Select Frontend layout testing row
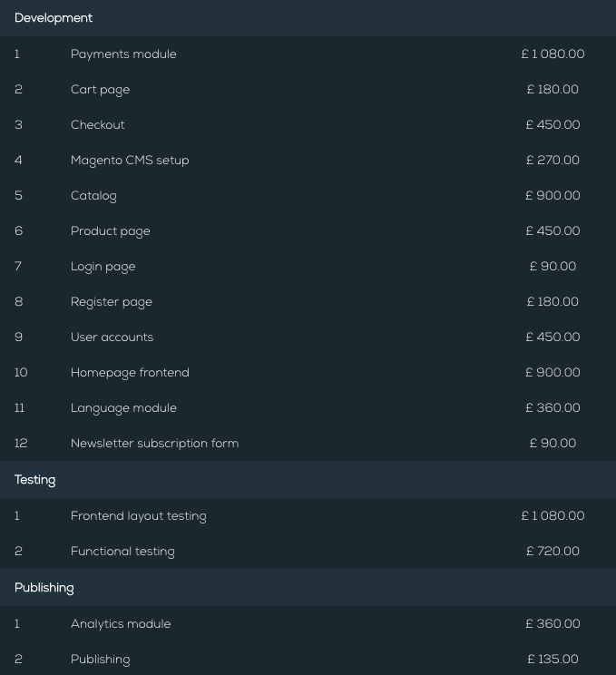This screenshot has height=675, width=616. pyautogui.click(x=138, y=516)
